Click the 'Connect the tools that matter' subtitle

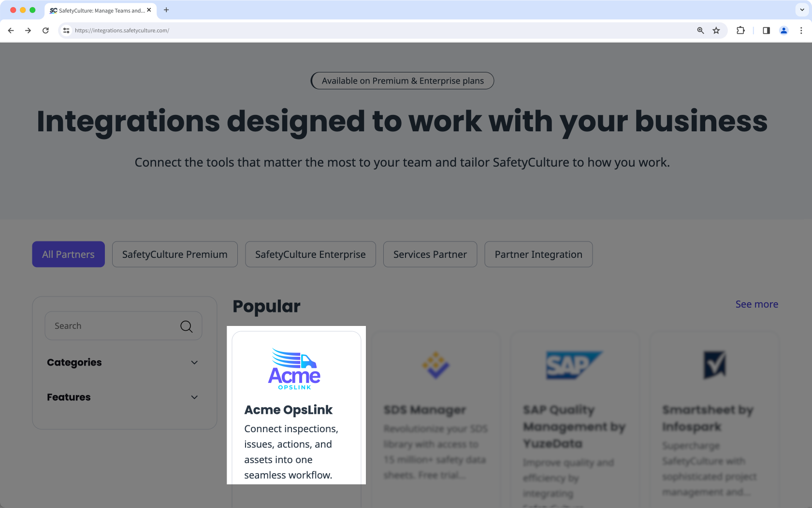coord(402,163)
